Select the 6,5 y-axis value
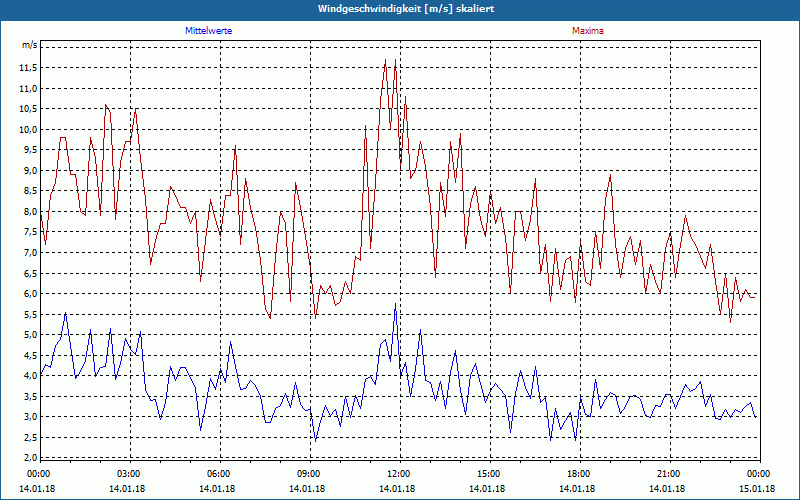This screenshot has height=500, width=800. coord(31,273)
